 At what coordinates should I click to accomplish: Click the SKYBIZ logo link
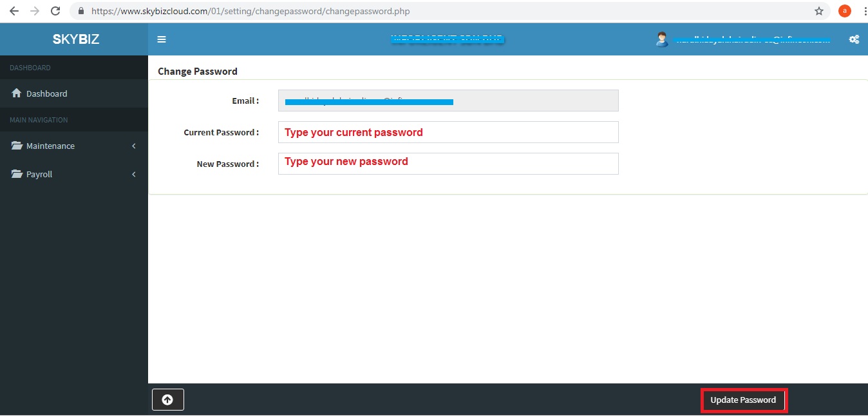coord(75,39)
